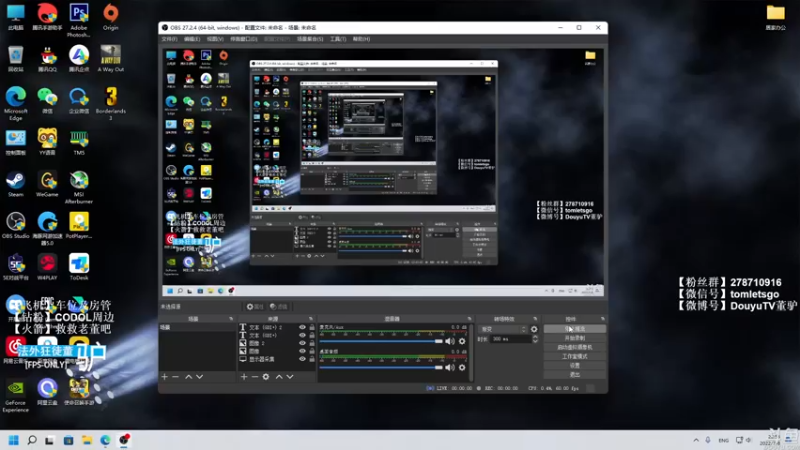Pop out the Sources dock panel
This screenshot has height=450, width=800.
click(310, 319)
